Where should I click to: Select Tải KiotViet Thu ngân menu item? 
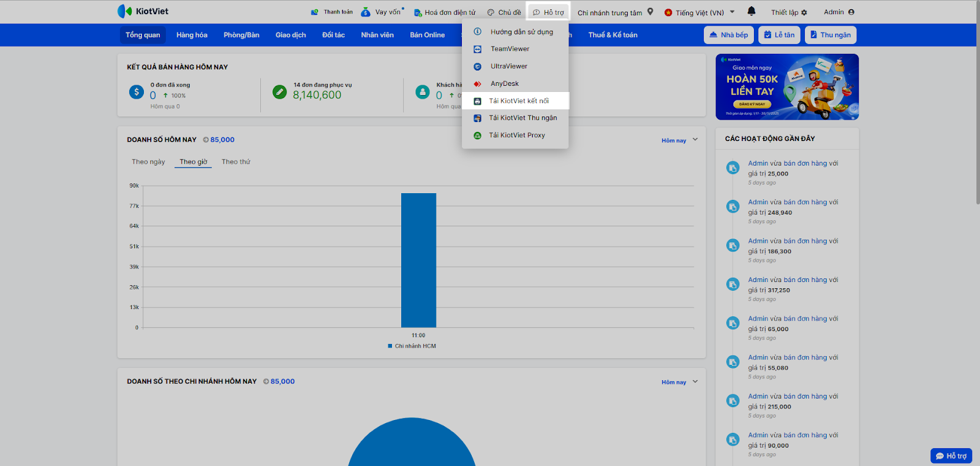point(516,118)
